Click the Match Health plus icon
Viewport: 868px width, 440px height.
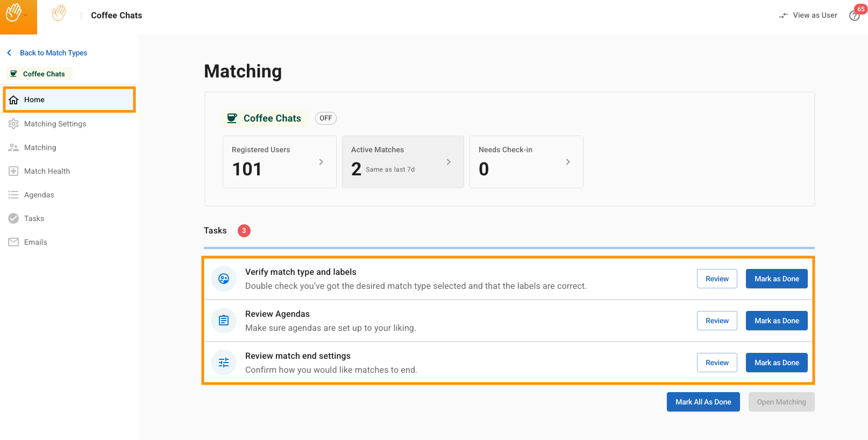(x=13, y=171)
